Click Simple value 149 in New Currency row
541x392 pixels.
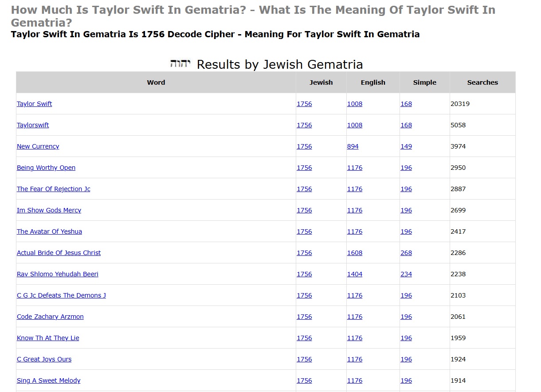[x=406, y=146]
